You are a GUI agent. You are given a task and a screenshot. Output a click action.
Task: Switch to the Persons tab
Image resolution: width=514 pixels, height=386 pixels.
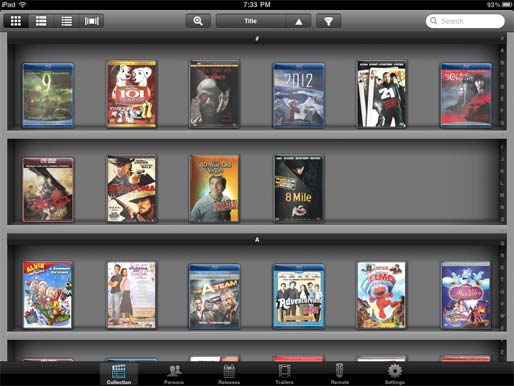[x=174, y=374]
